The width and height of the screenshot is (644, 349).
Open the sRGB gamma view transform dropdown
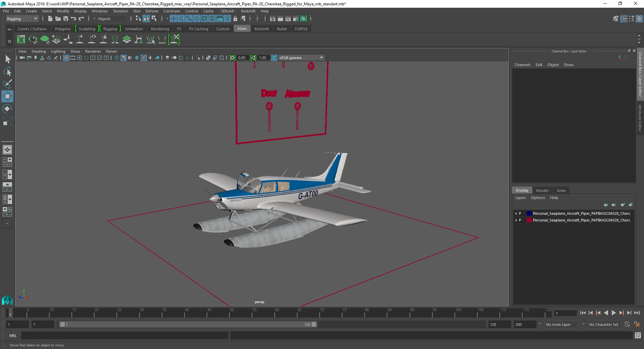tap(301, 58)
